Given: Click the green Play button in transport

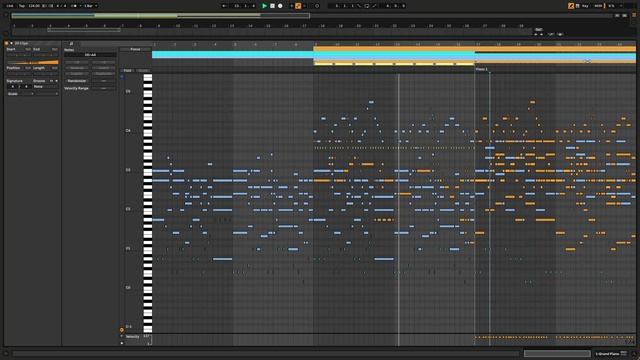Looking at the screenshot, I should (x=264, y=6).
